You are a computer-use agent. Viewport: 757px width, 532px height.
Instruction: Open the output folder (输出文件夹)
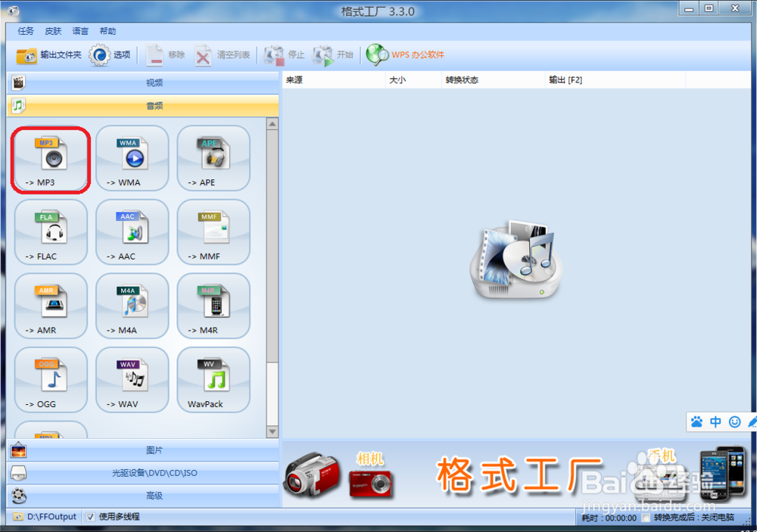point(48,55)
